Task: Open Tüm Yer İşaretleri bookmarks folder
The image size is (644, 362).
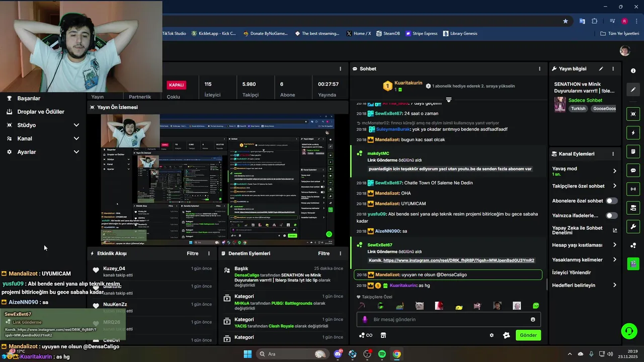Action: [x=620, y=34]
